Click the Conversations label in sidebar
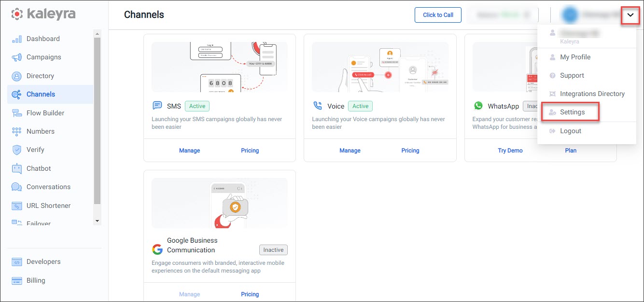The width and height of the screenshot is (644, 302). 48,187
